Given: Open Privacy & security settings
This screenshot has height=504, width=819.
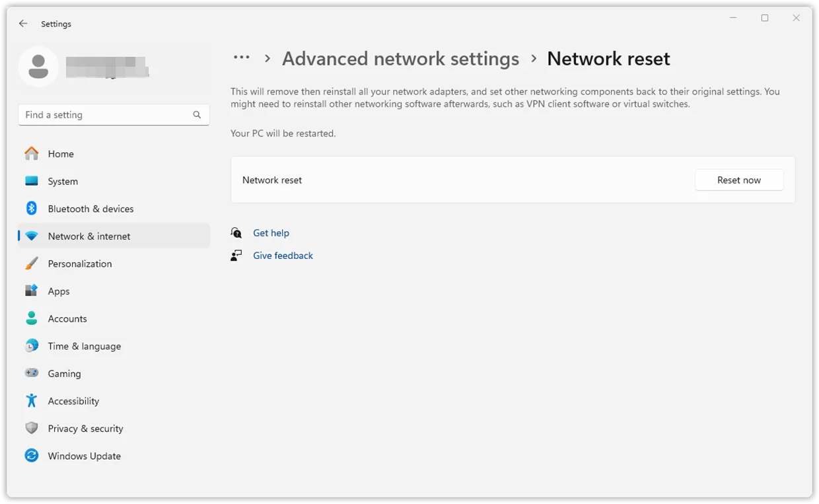Looking at the screenshot, I should pos(114,428).
